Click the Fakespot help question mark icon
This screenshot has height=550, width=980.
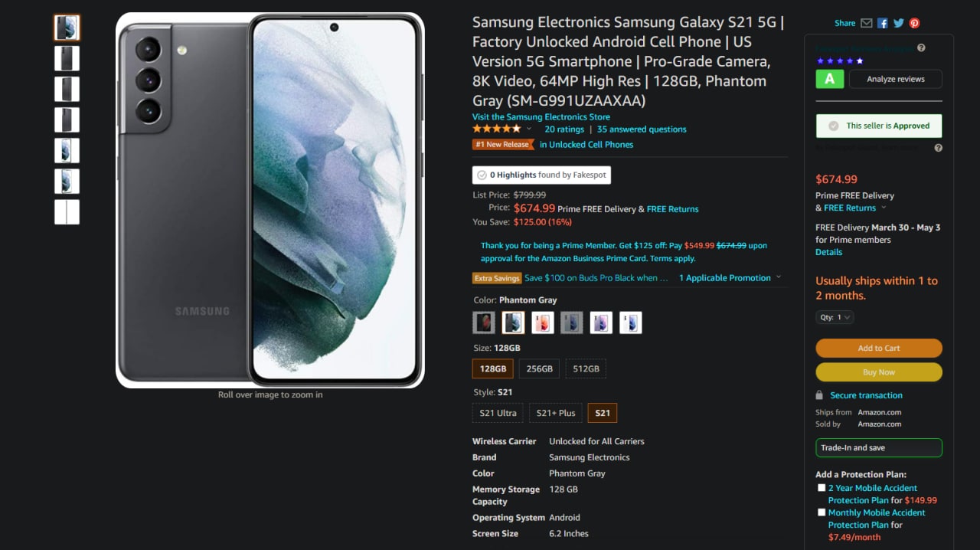[921, 47]
